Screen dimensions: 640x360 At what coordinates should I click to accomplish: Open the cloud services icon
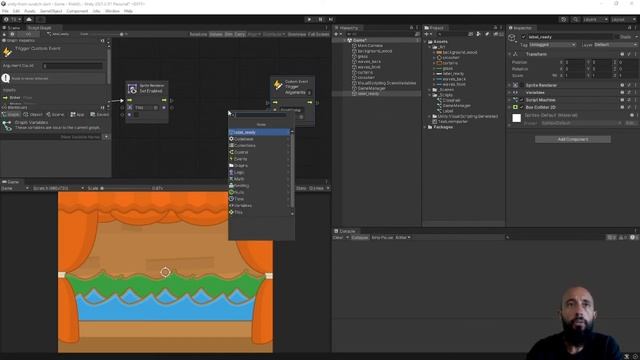tap(29, 19)
